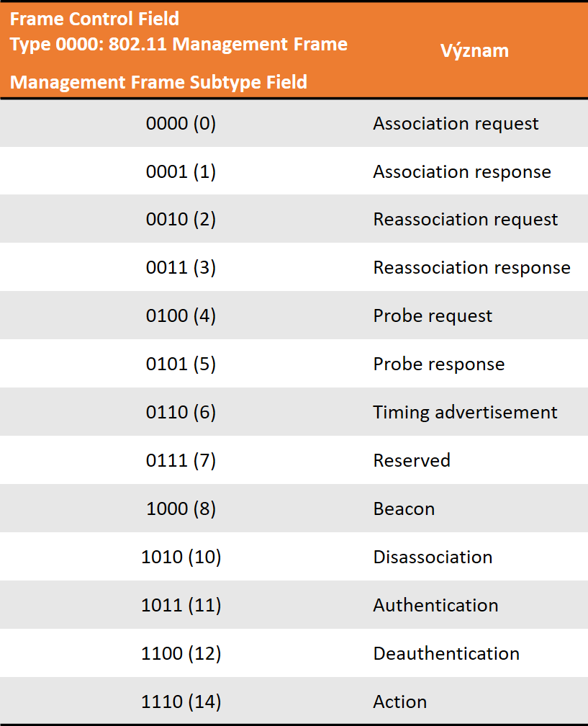Click the "Reserved" meaning cell

pyautogui.click(x=412, y=461)
